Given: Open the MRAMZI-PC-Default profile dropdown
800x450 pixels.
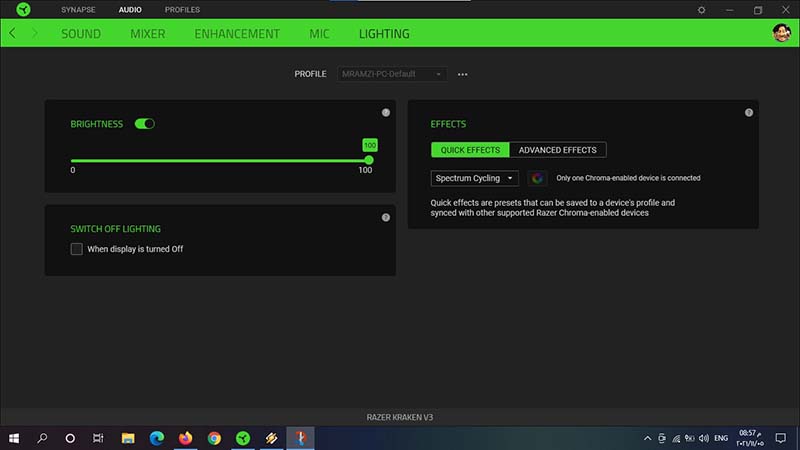Looking at the screenshot, I should 393,74.
